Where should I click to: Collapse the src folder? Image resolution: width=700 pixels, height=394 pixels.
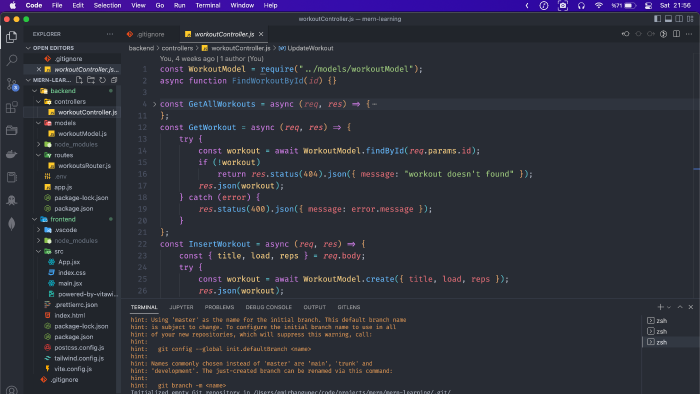tap(38, 251)
